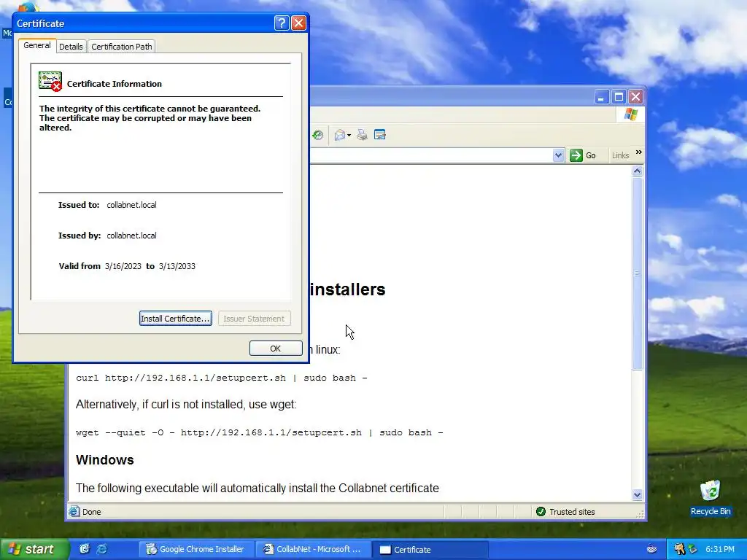Click the first system tray notification icon
747x560 pixels.
pos(679,549)
